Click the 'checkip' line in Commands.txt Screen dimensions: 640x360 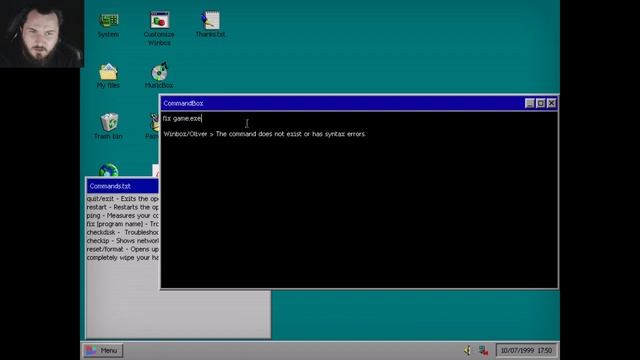tap(122, 241)
